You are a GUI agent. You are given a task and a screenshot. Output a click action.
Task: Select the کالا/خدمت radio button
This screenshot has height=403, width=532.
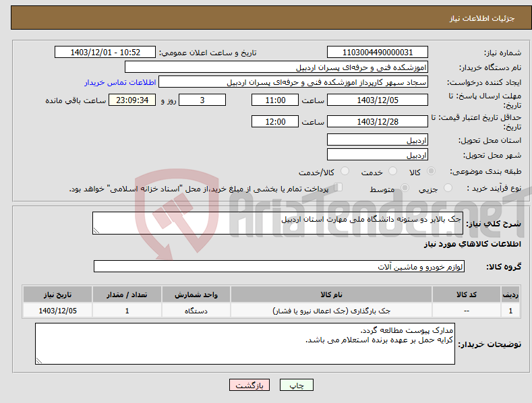tap(345, 171)
